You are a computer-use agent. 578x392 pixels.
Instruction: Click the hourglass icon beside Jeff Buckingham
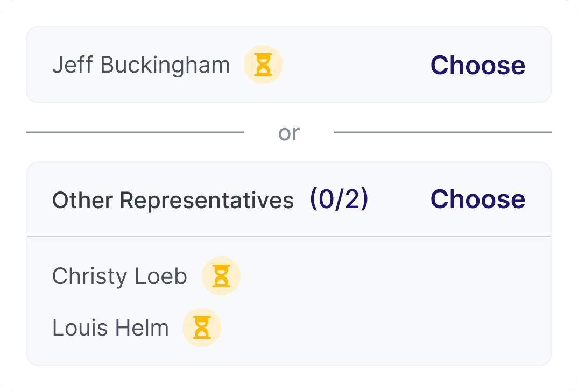[x=263, y=65]
